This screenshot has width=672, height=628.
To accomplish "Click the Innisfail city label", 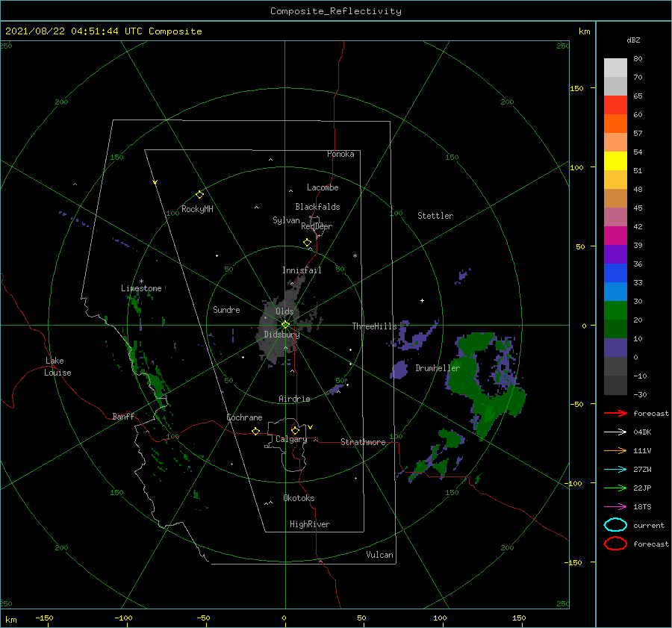I will 302,270.
